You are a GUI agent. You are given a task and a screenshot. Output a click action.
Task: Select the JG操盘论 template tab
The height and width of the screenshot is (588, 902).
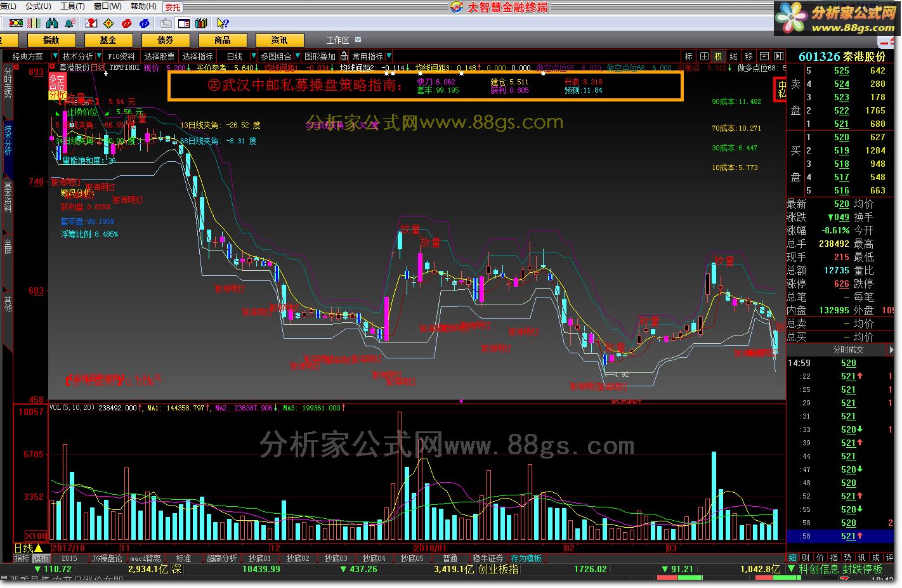107,558
